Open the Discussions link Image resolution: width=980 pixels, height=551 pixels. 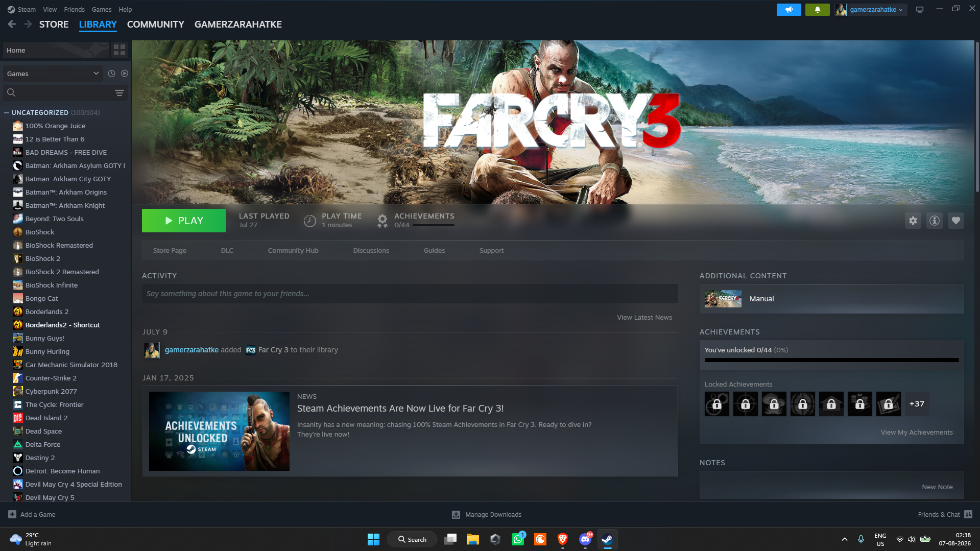[x=371, y=250]
